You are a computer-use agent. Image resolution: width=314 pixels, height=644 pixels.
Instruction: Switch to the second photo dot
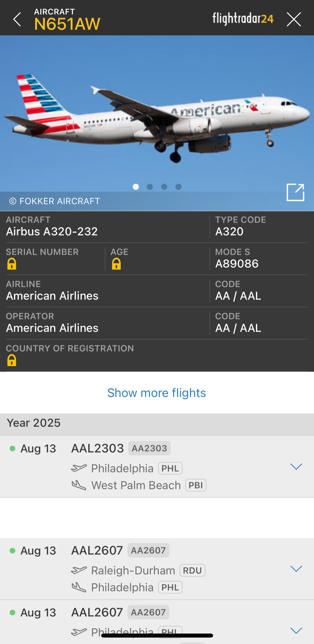[x=150, y=187]
